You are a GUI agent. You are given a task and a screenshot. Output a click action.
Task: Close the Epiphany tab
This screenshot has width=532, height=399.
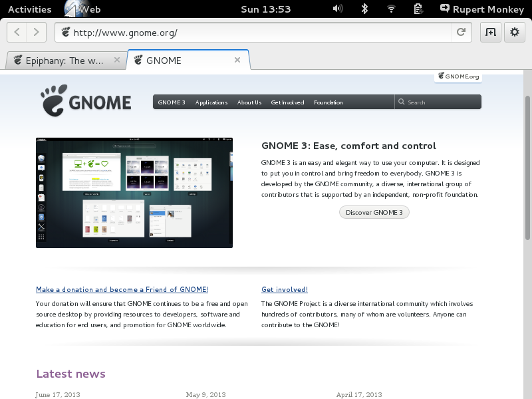(117, 60)
